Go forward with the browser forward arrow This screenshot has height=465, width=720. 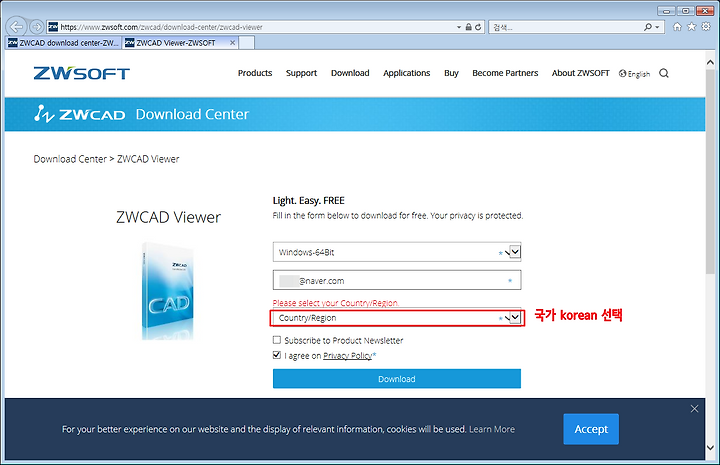click(37, 27)
